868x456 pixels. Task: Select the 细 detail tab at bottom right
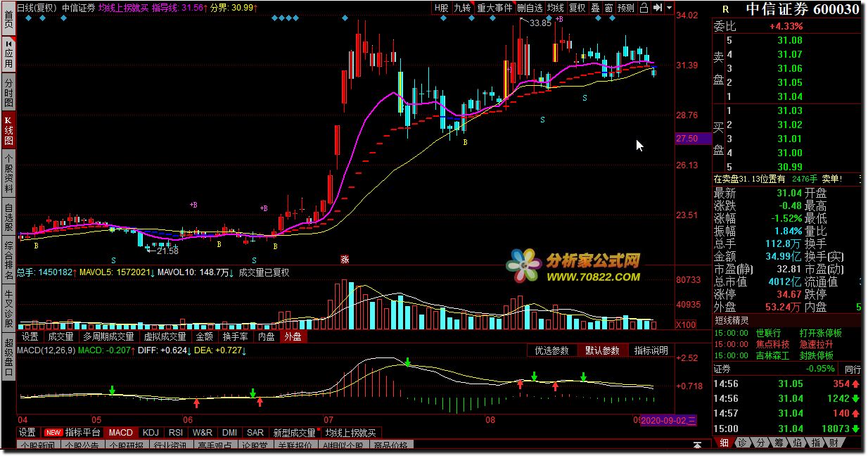[x=725, y=443]
